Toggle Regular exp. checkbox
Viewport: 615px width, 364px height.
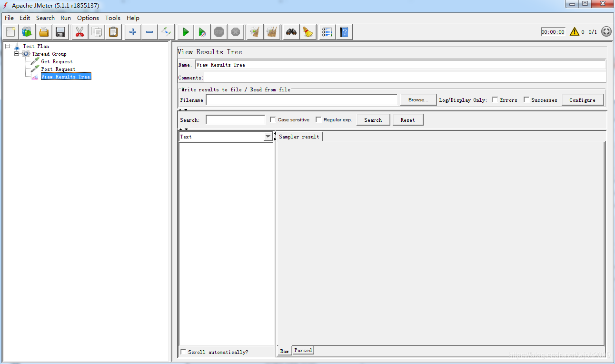point(318,119)
